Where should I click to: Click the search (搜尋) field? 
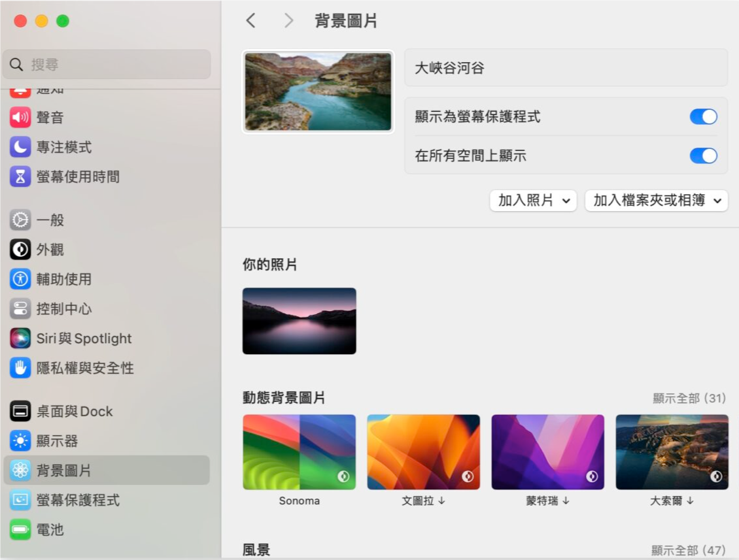(x=106, y=64)
